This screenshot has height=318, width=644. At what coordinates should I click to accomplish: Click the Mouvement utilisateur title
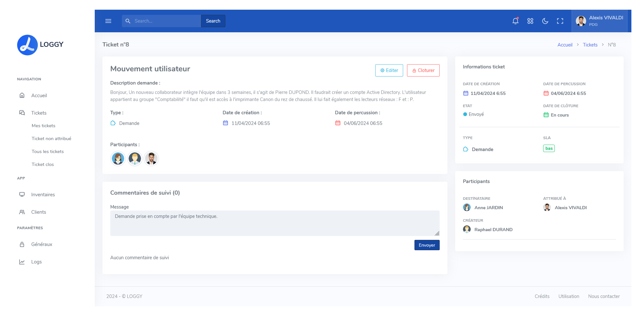pos(150,69)
